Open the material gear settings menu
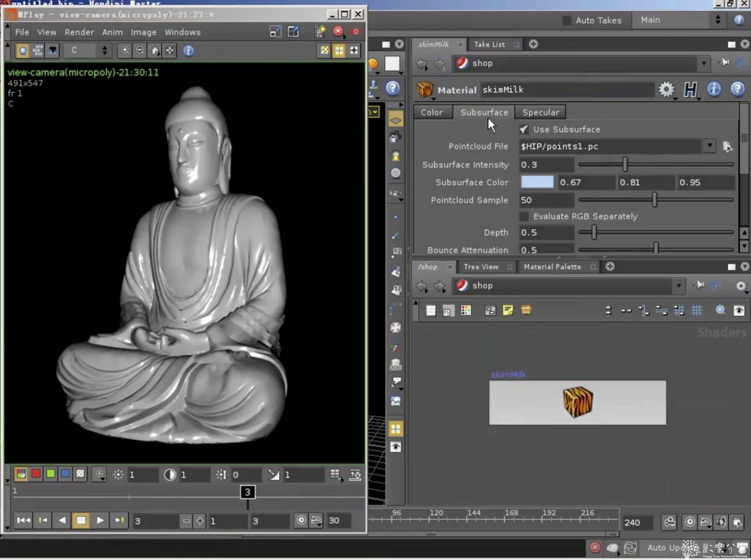This screenshot has height=560, width=751. click(666, 90)
